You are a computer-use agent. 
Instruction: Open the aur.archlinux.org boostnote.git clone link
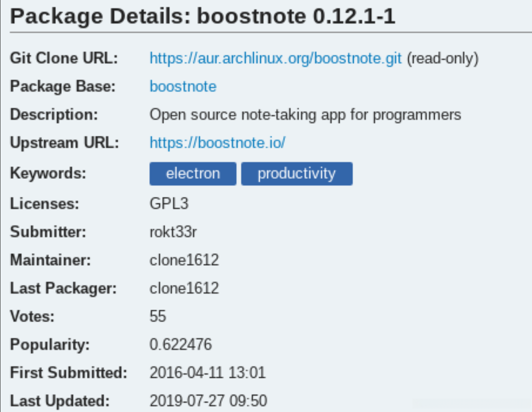(x=275, y=58)
